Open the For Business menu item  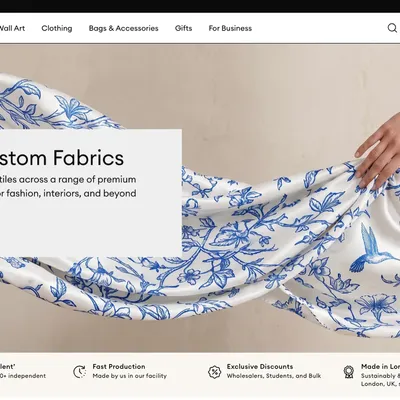coord(230,28)
